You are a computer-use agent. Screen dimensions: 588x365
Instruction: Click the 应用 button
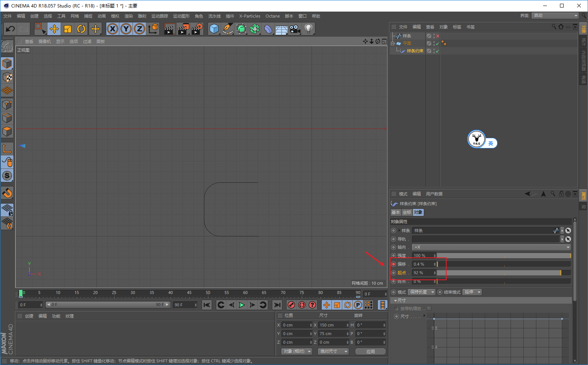tap(371, 351)
